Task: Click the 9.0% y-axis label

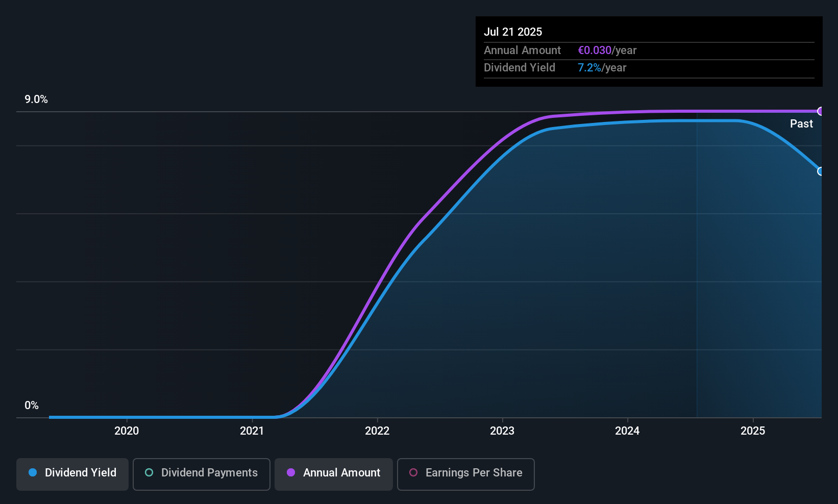Action: click(x=36, y=99)
